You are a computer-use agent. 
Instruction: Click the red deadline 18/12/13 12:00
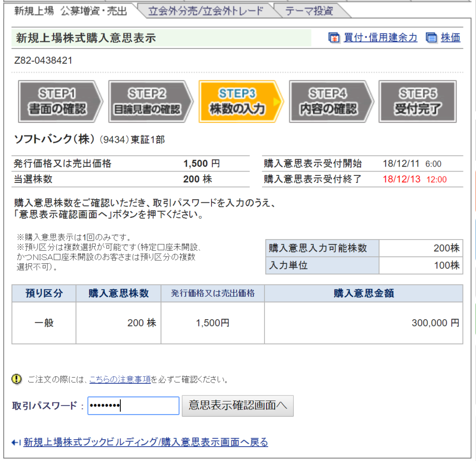(x=415, y=179)
